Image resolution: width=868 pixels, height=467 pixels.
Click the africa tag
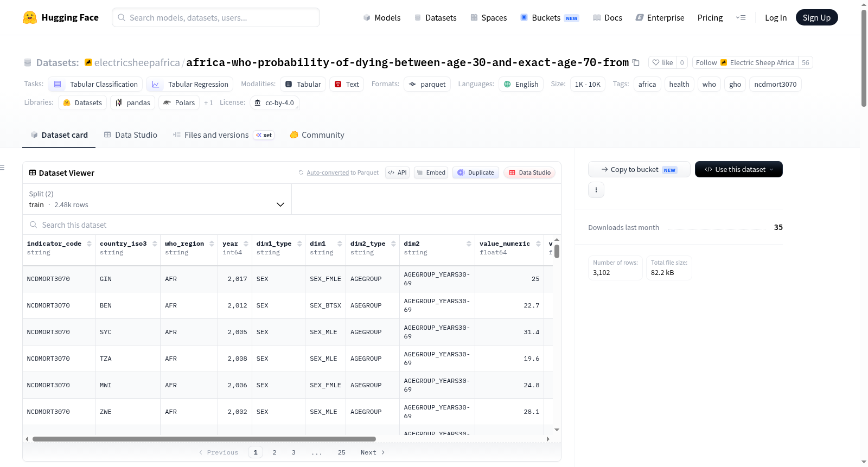pos(647,84)
